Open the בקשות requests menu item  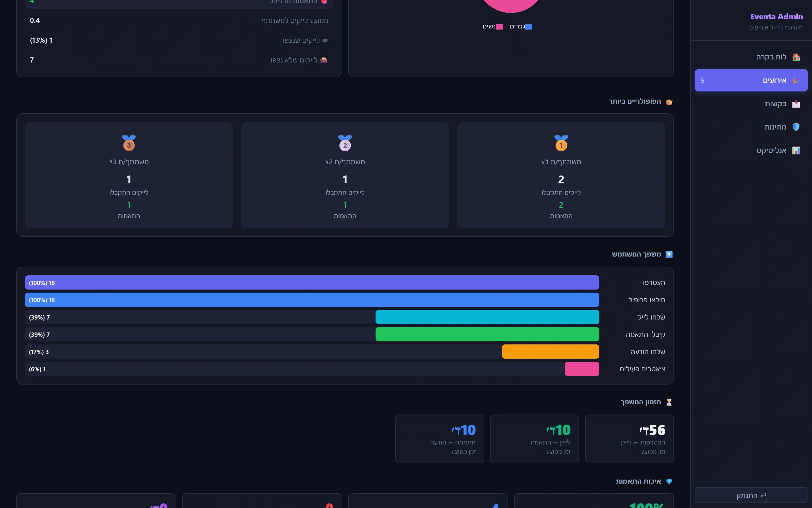[751, 104]
